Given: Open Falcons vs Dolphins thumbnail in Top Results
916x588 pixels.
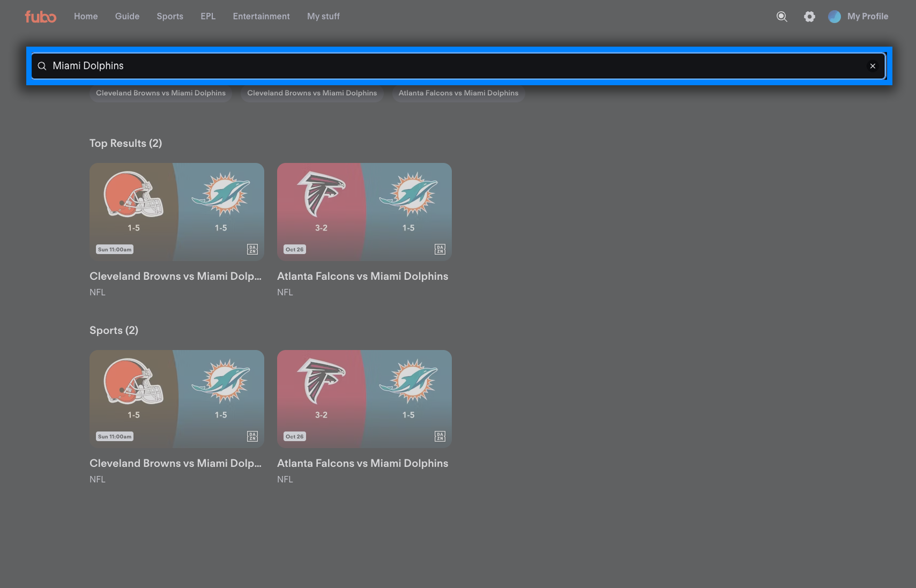Looking at the screenshot, I should click(364, 212).
